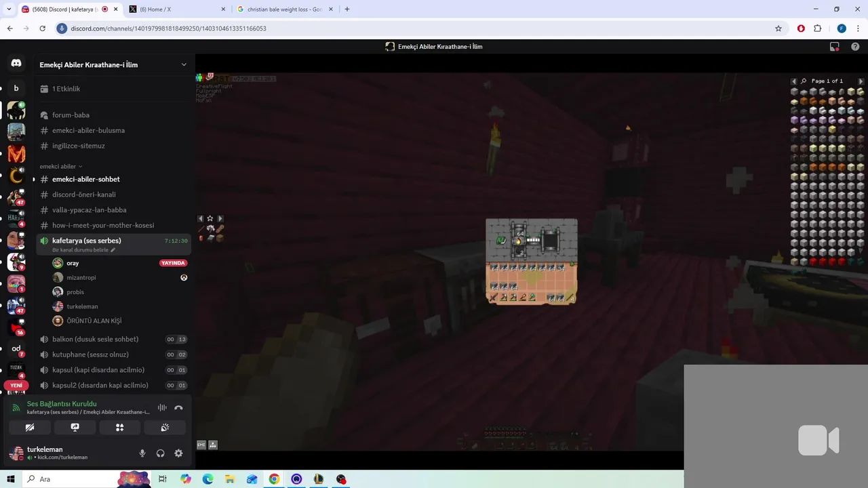Viewport: 868px width, 488px height.
Task: Reload the page
Action: point(42,28)
